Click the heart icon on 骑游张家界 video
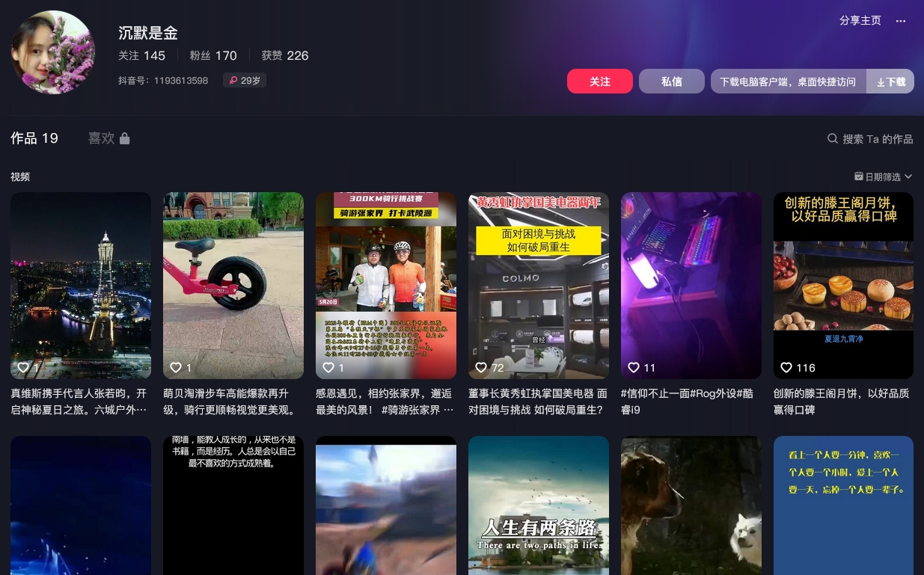This screenshot has width=924, height=575. click(x=328, y=367)
